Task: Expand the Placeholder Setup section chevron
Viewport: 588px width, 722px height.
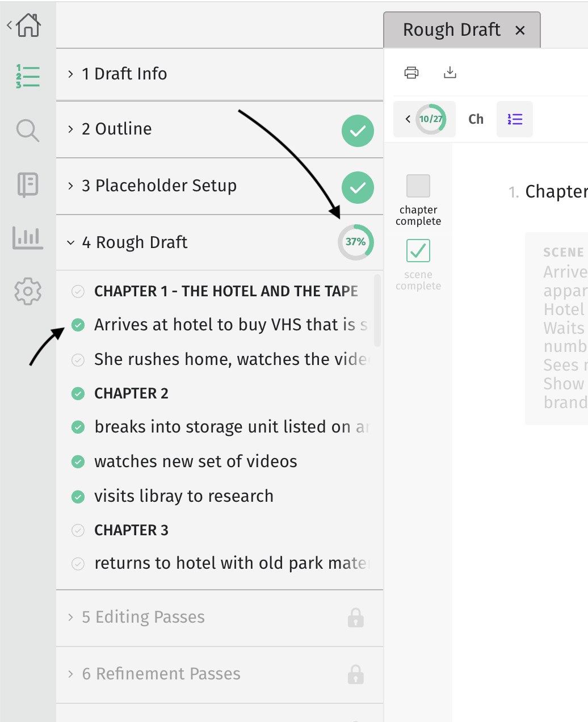Action: [x=70, y=186]
